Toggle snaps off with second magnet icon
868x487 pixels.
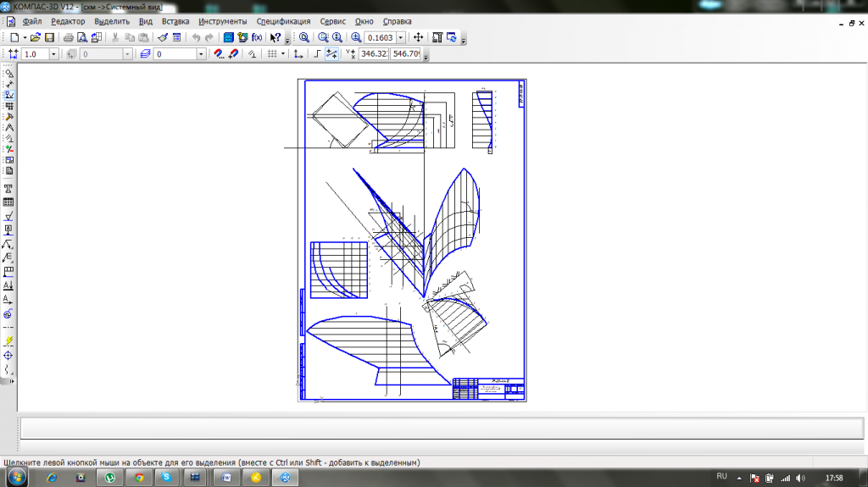(233, 54)
